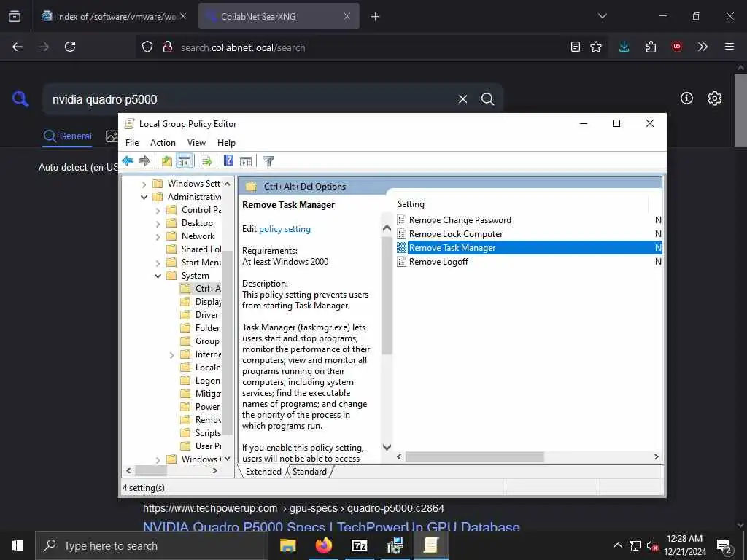Select the Ctrl+Alt+Del folder in tree

(201, 289)
